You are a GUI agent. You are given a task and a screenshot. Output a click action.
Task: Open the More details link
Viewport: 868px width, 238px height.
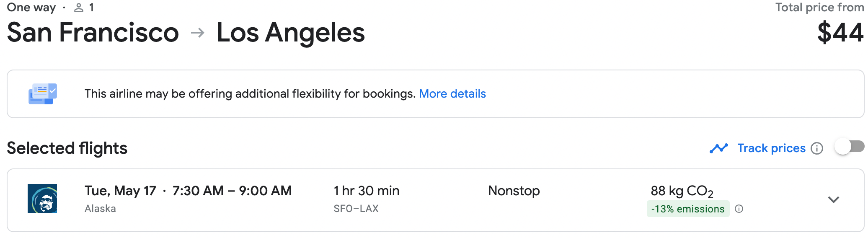point(452,93)
